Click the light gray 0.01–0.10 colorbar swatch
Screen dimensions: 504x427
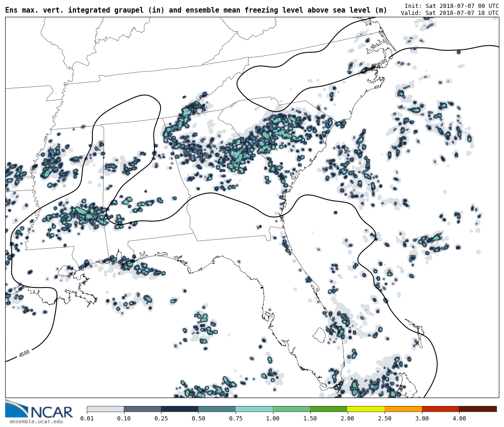tap(105, 409)
